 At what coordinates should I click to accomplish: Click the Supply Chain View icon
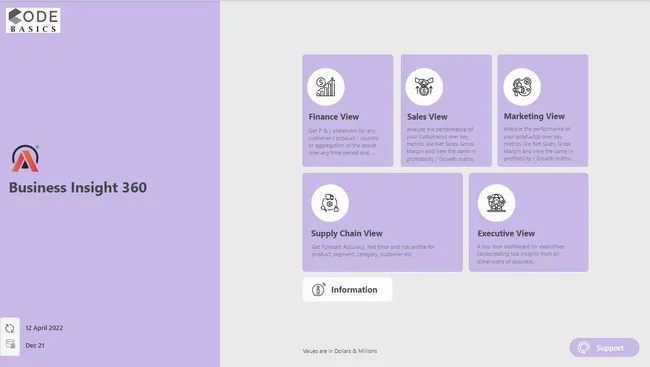coord(330,203)
